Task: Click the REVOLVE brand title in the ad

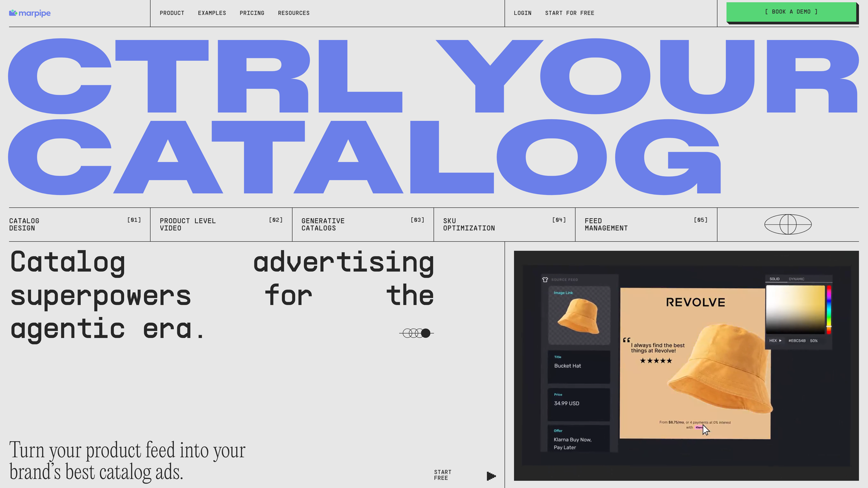Action: click(695, 303)
